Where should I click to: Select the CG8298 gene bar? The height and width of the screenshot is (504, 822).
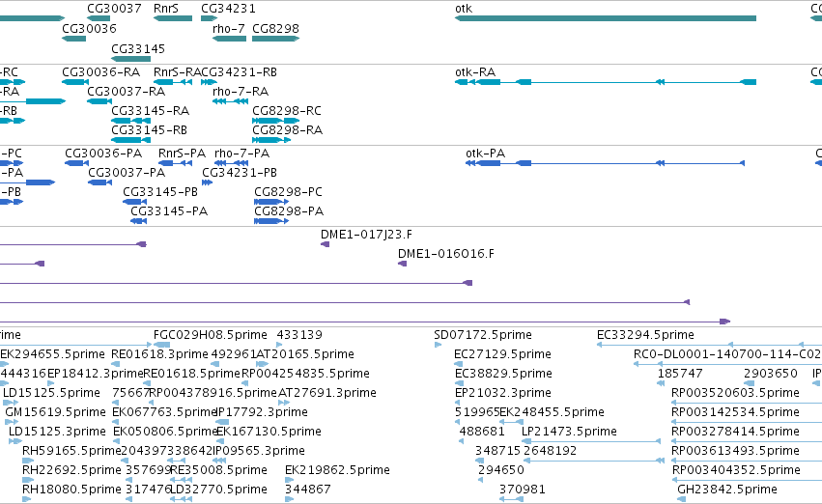coord(275,39)
